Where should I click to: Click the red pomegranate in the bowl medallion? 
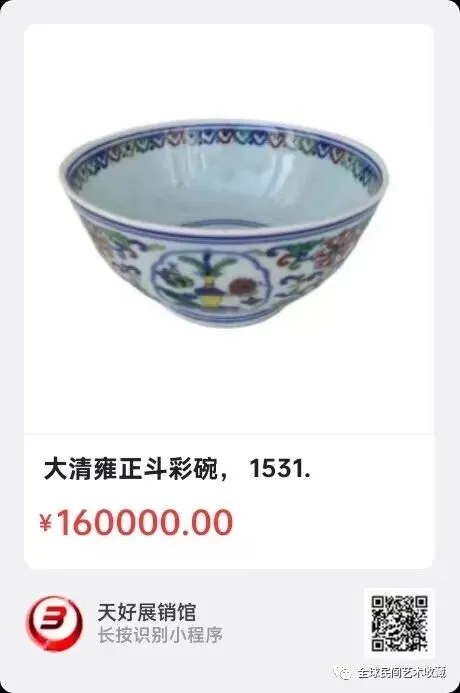[x=241, y=288]
